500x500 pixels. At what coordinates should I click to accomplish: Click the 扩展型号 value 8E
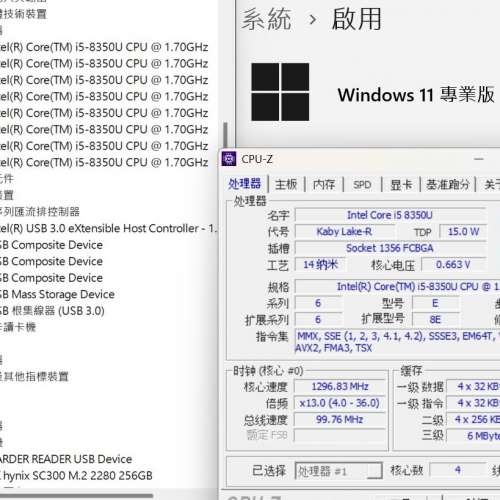pyautogui.click(x=435, y=319)
